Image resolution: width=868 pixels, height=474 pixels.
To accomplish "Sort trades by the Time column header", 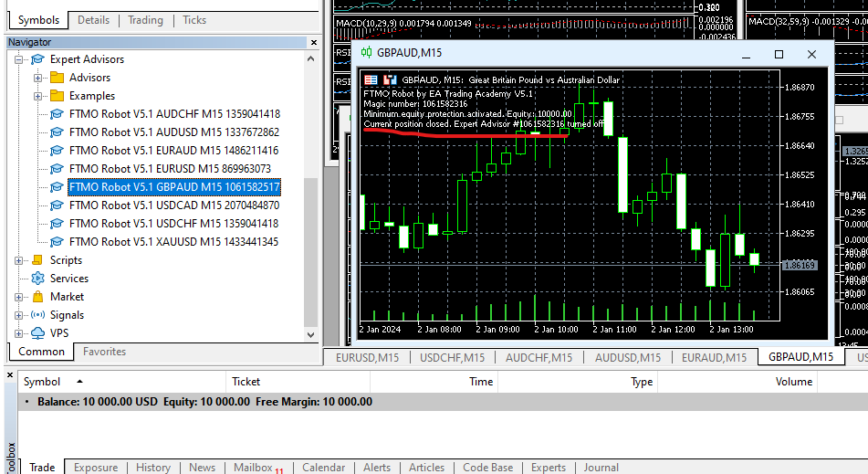I will [434, 382].
